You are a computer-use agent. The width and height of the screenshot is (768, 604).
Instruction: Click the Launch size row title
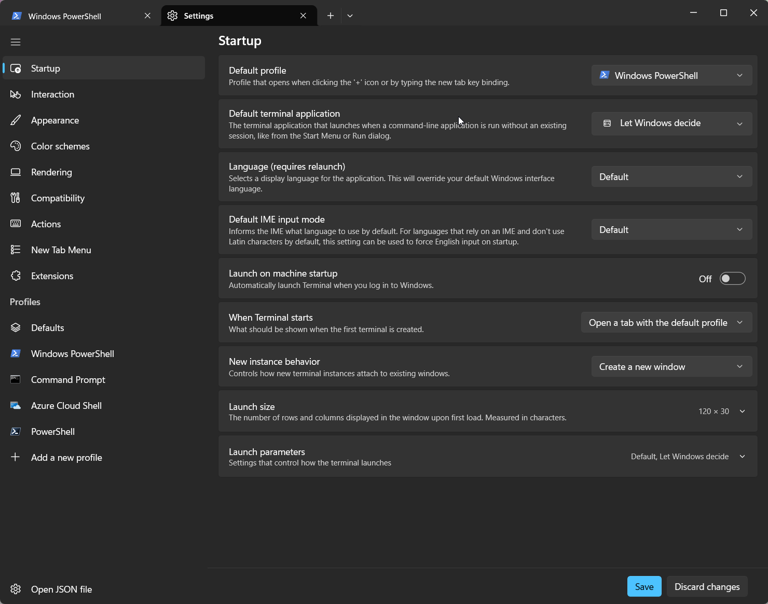point(252,407)
